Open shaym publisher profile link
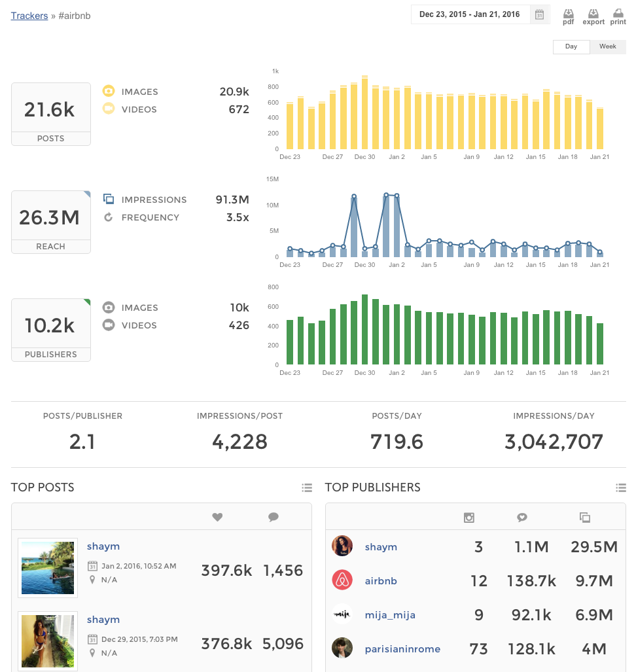This screenshot has width=636, height=672. (381, 547)
